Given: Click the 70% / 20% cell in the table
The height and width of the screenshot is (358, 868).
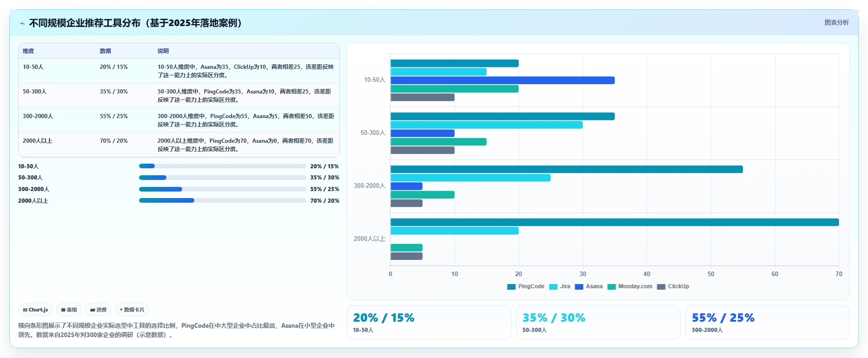Looking at the screenshot, I should 114,141.
